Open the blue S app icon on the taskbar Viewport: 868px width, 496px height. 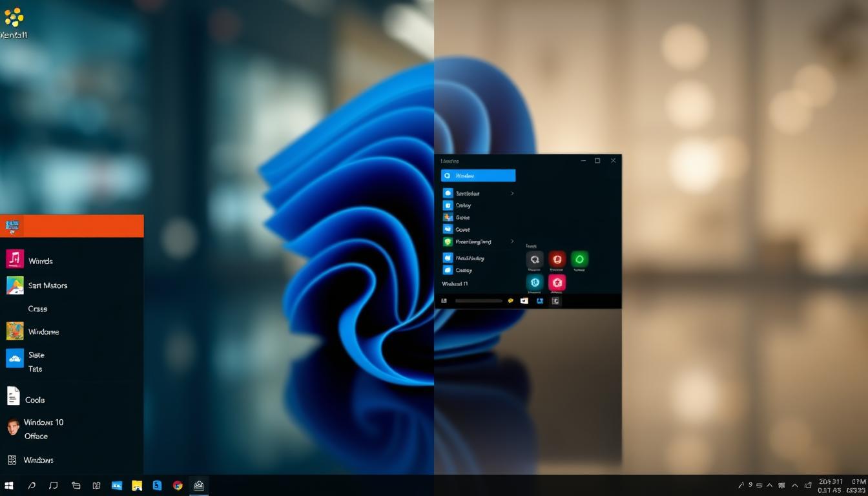tap(157, 486)
